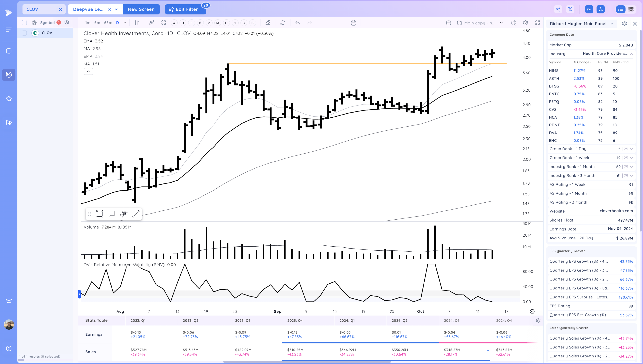This screenshot has height=364, width=643.
Task: Click the refresh chart icon
Action: [x=283, y=23]
